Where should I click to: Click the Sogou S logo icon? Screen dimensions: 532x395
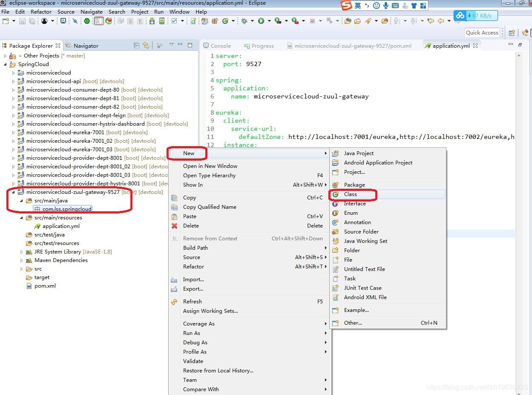pos(347,5)
